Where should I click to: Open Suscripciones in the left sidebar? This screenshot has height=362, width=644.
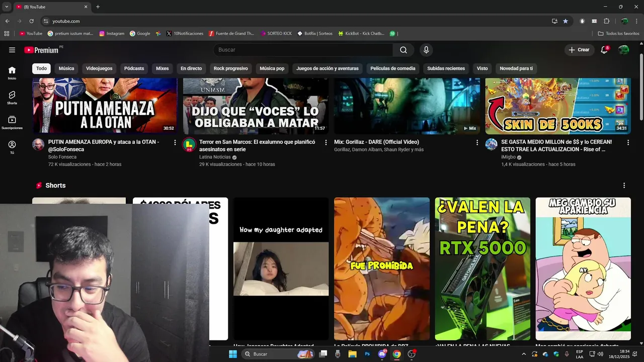[12, 123]
